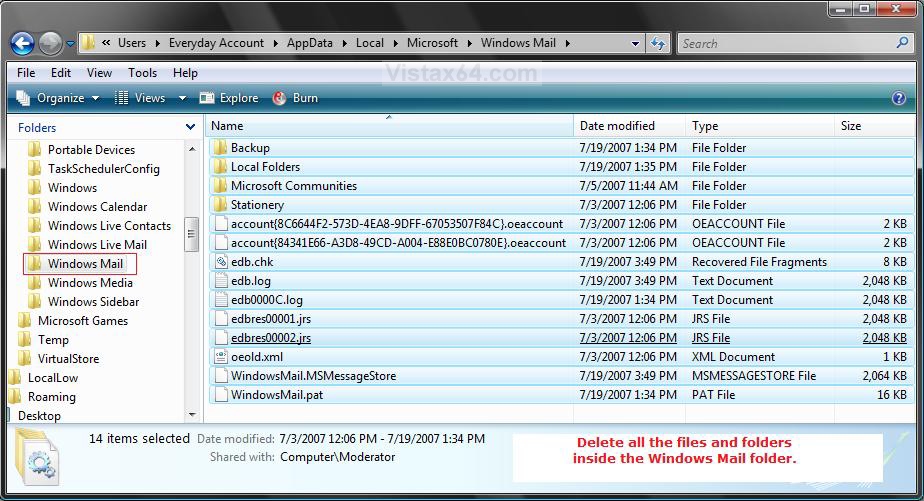
Task: Click the search magnifier icon
Action: [x=902, y=42]
